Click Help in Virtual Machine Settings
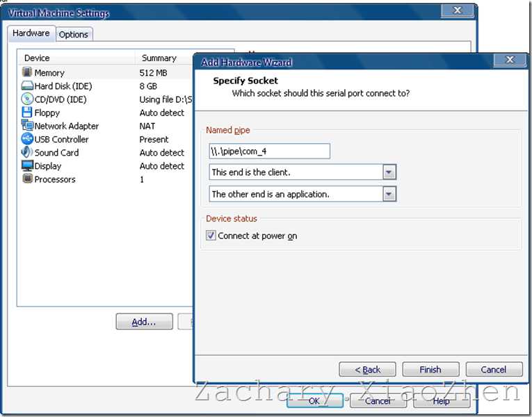532x417 pixels. click(x=442, y=401)
